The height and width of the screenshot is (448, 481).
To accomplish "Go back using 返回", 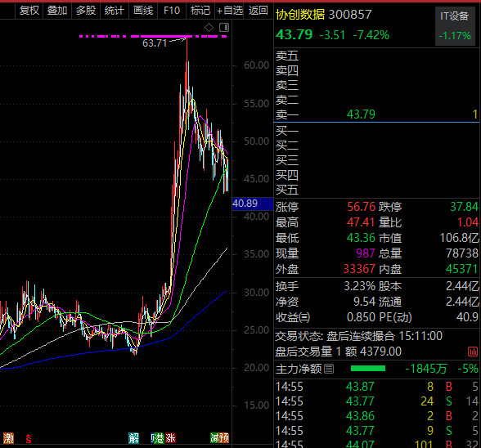I will click(258, 11).
